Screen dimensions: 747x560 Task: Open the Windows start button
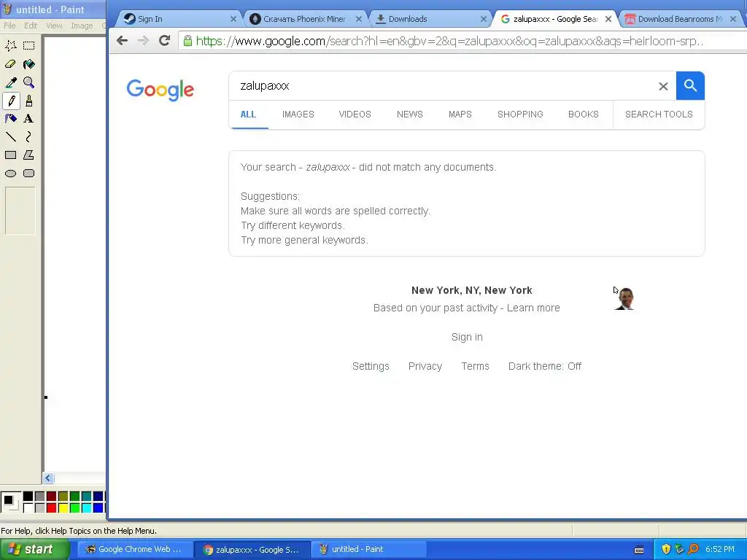pos(35,550)
